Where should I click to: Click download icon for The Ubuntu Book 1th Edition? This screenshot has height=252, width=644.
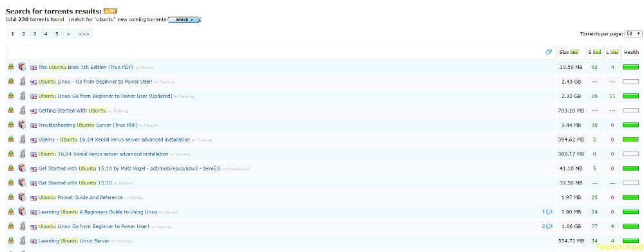pos(11,67)
